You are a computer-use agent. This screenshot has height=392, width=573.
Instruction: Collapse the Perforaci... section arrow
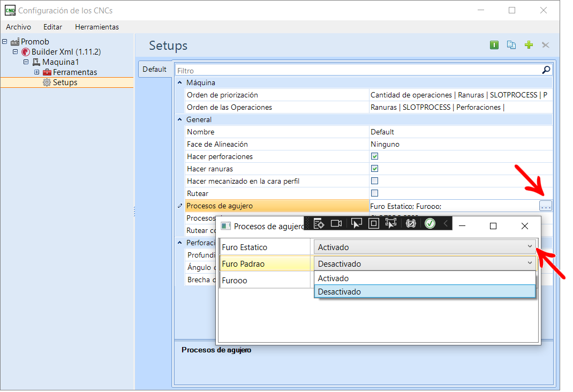180,243
